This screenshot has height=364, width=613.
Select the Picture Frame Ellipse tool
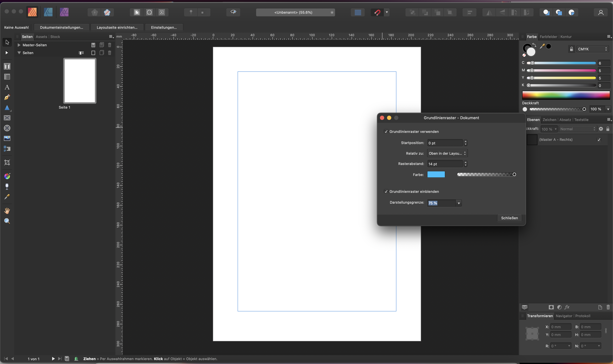(x=7, y=128)
